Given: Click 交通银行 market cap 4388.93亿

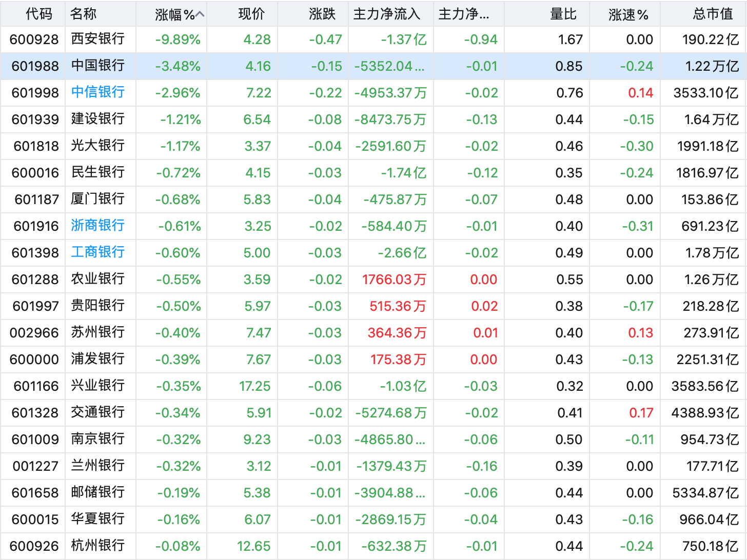Looking at the screenshot, I should (x=705, y=413).
